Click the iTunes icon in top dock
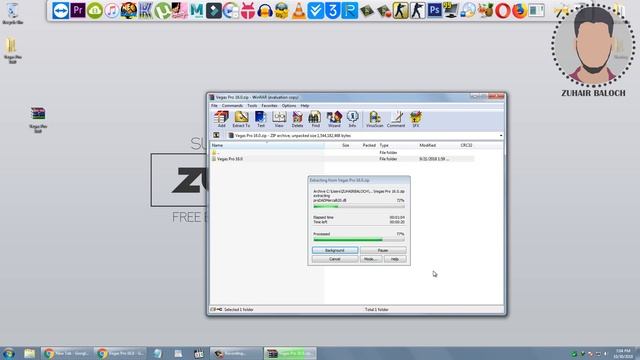Screen dimensions: 640x360 click(x=111, y=11)
